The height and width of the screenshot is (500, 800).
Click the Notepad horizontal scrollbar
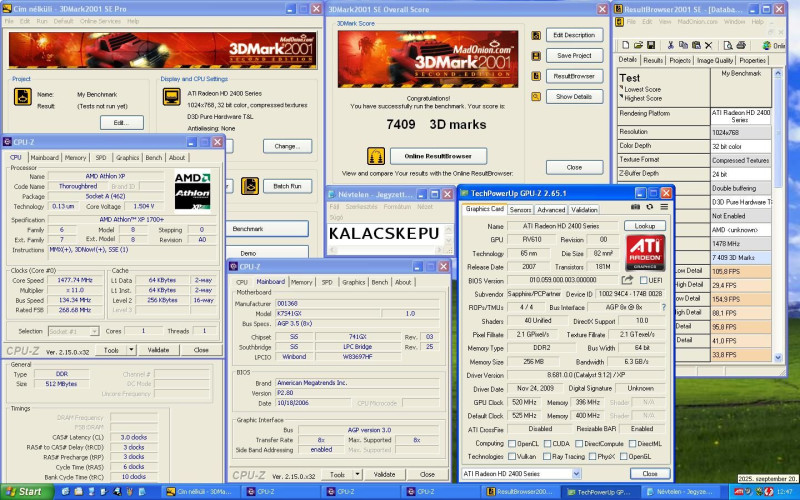388,250
